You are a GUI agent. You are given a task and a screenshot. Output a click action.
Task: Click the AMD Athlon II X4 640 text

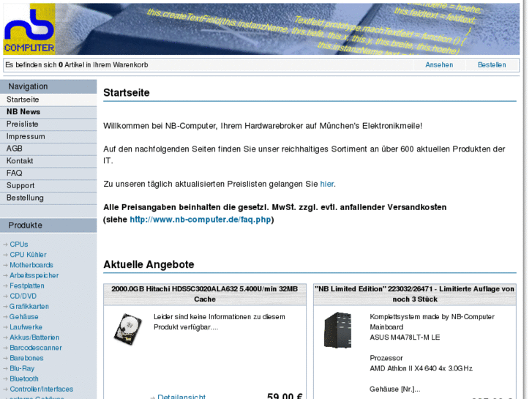tap(421, 368)
